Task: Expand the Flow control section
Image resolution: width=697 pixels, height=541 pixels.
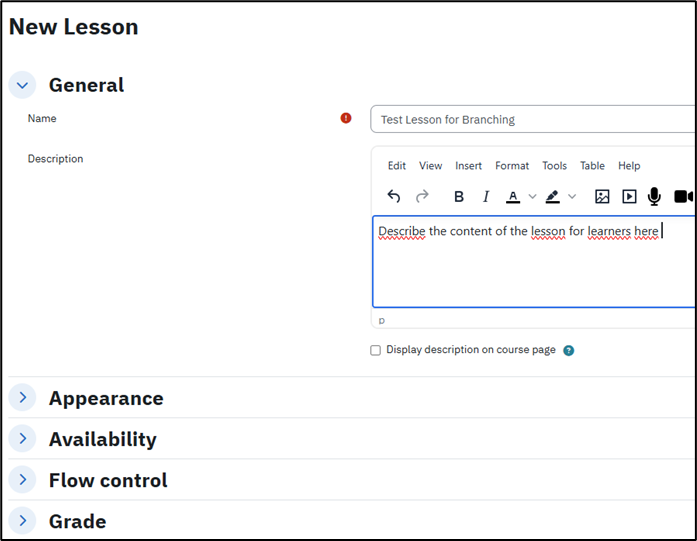Action: pos(22,480)
